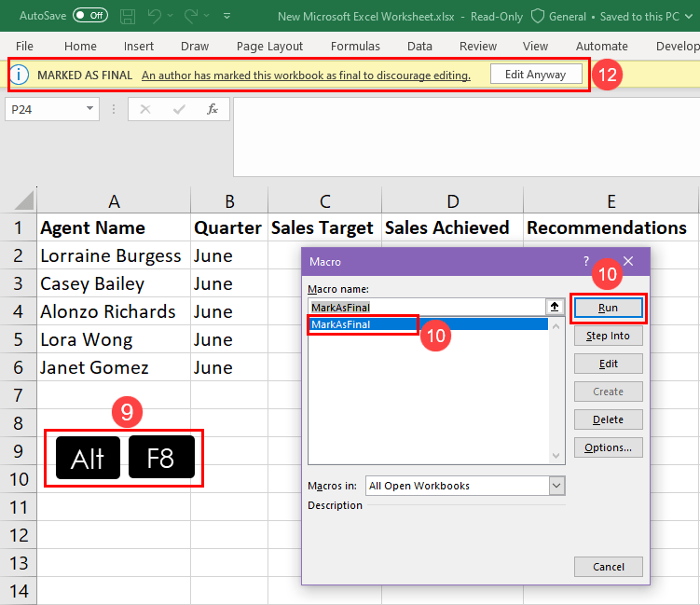Select MarkAsFinal in the macro list
700x605 pixels.
[x=428, y=324]
